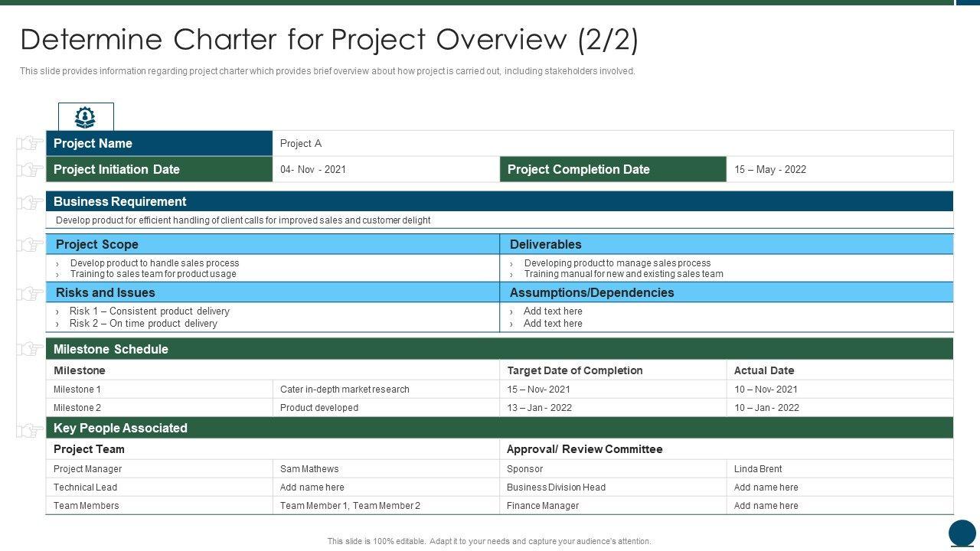Click the 'This slide is 100% editable' footer note
Image resolution: width=980 pixels, height=551 pixels.
tap(489, 541)
